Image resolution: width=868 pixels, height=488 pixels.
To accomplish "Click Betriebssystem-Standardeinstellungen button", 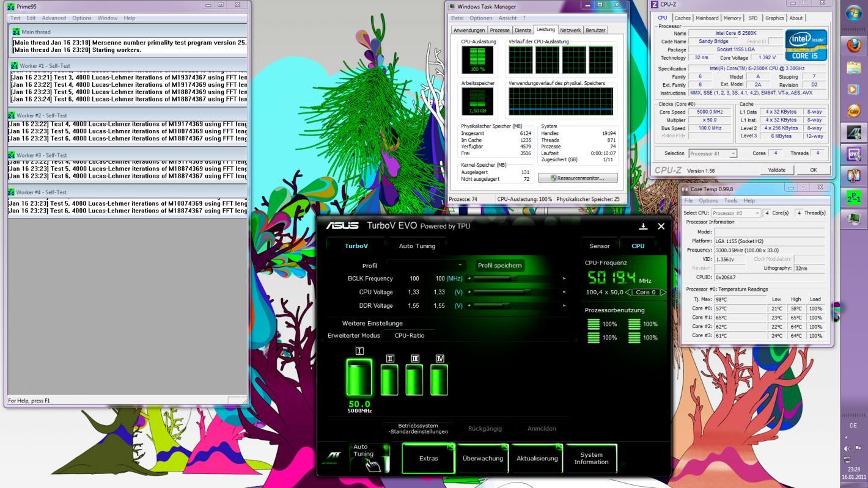I will point(417,429).
